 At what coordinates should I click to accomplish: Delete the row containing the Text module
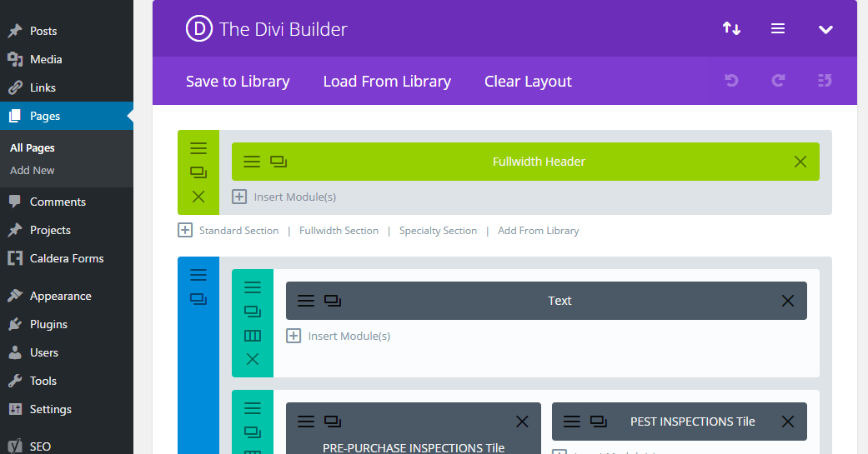coord(253,359)
